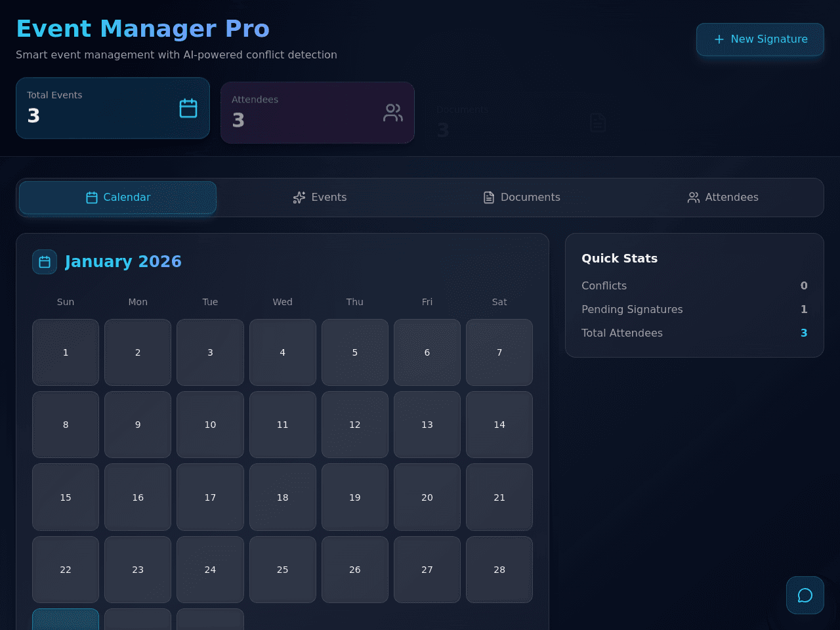Image resolution: width=840 pixels, height=630 pixels.
Task: Choose day 8 on the calendar
Action: (x=66, y=425)
